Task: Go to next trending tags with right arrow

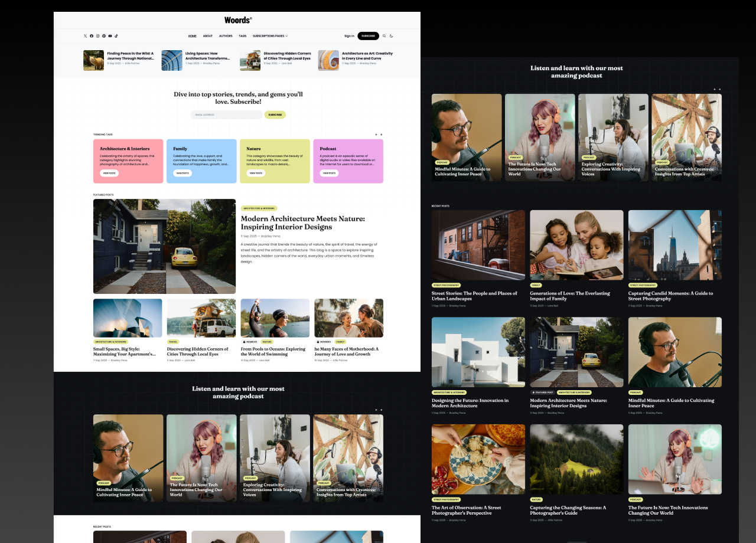Action: pos(381,135)
